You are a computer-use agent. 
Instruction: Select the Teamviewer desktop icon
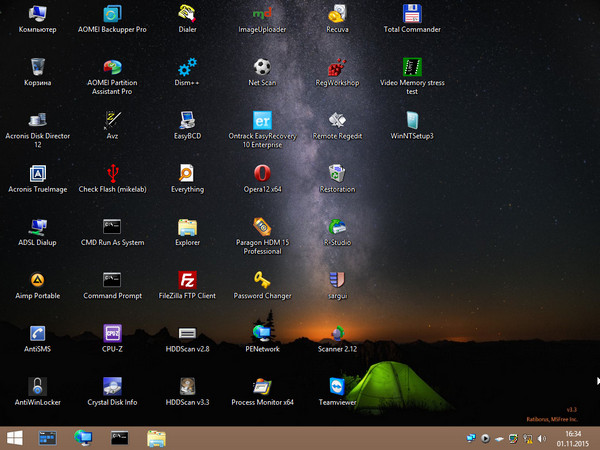pyautogui.click(x=337, y=386)
